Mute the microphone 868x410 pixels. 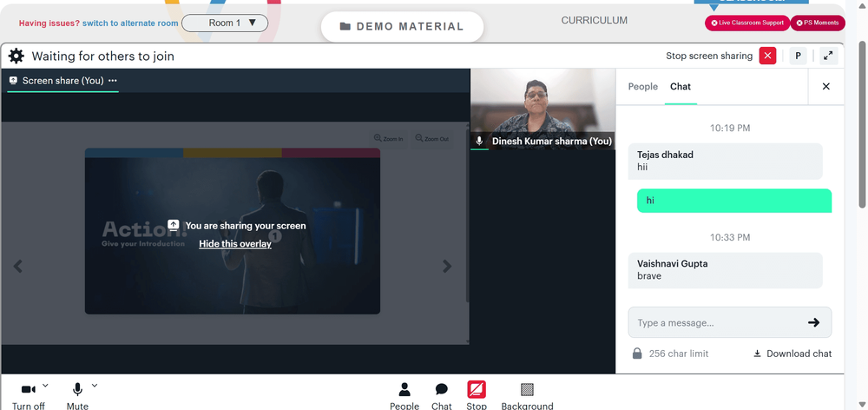77,395
